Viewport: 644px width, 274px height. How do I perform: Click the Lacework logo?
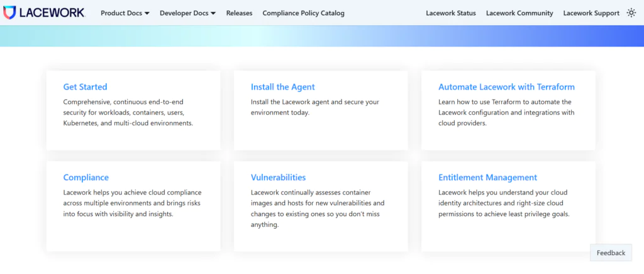[x=44, y=13]
